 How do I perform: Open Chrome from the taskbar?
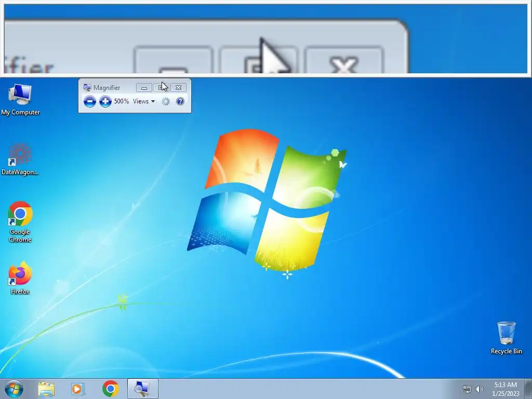click(x=110, y=389)
